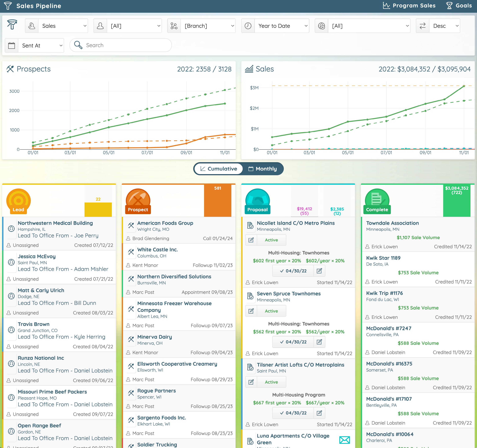
Task: Click the calendar icon beside Sent At
Action: (x=11, y=45)
